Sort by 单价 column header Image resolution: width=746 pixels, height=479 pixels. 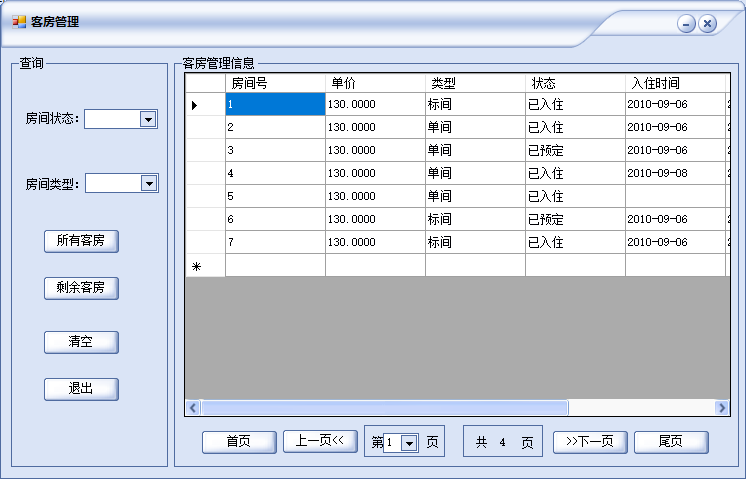(375, 83)
